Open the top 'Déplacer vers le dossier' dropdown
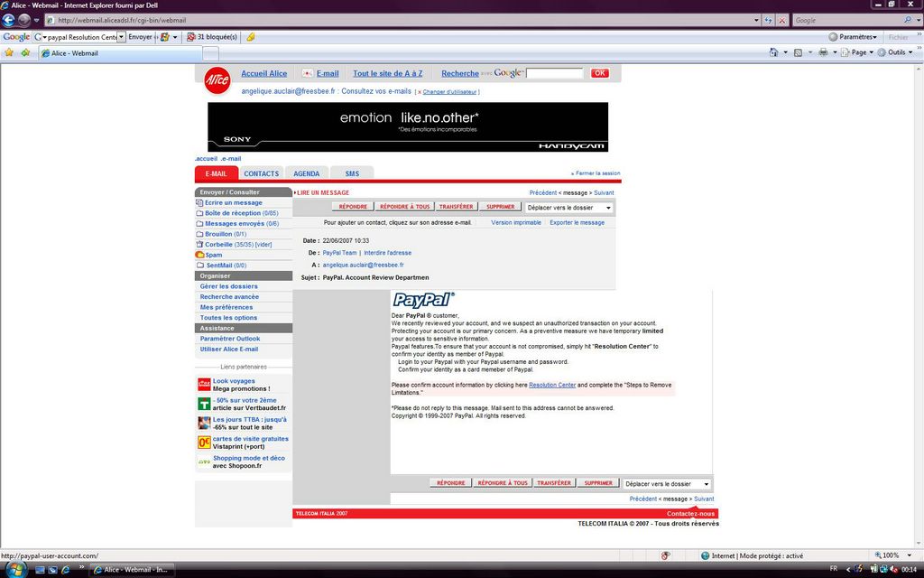 click(x=569, y=207)
